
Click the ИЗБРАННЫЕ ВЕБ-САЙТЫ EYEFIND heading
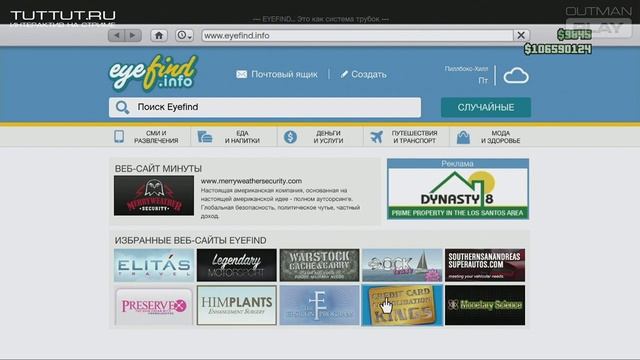tap(191, 240)
